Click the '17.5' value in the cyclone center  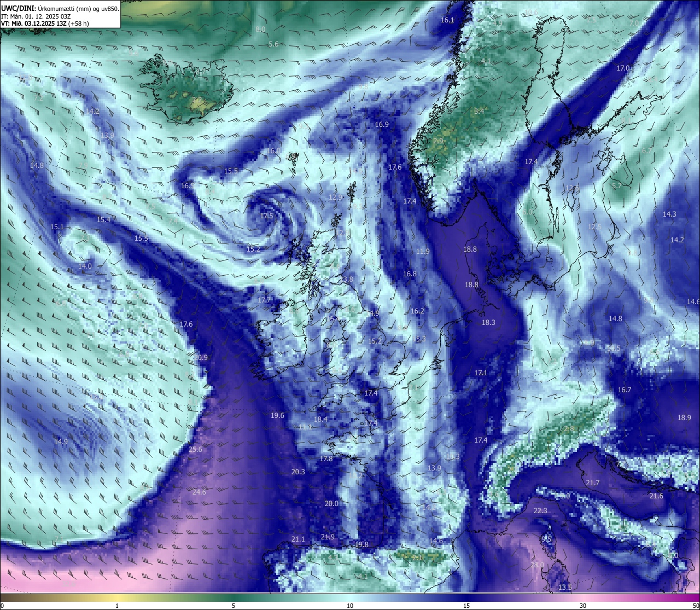click(x=266, y=216)
